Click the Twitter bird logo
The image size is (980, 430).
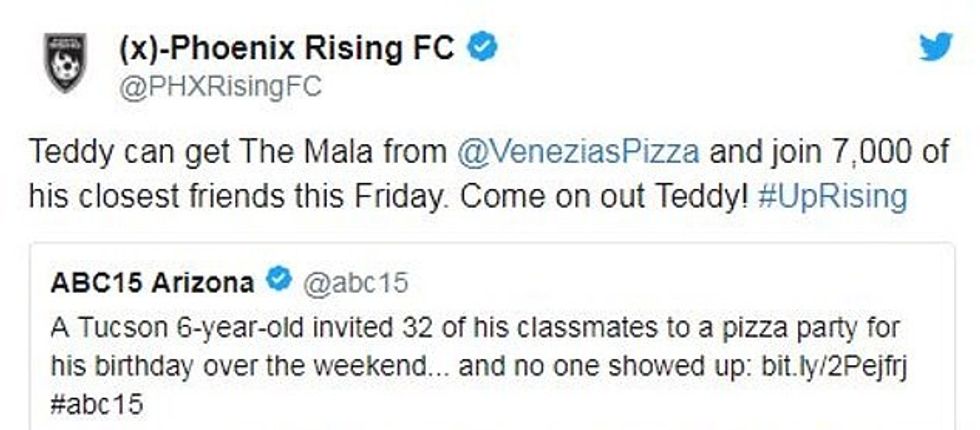tap(935, 46)
